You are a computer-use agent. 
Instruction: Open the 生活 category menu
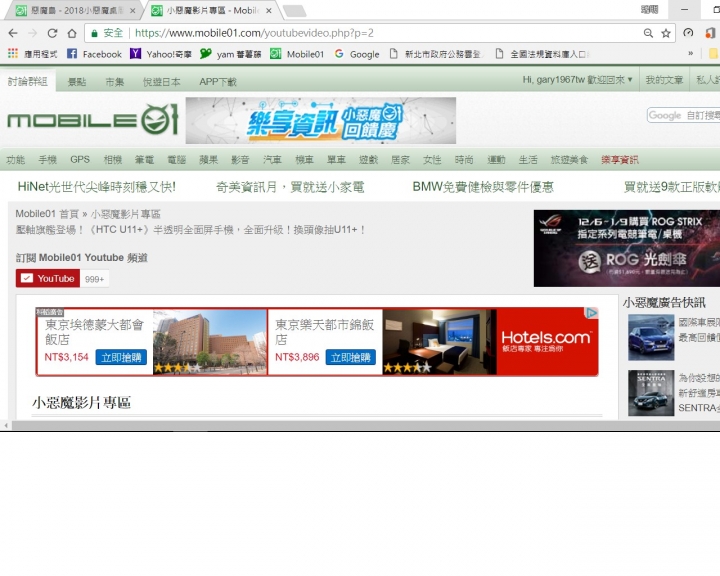[528, 159]
